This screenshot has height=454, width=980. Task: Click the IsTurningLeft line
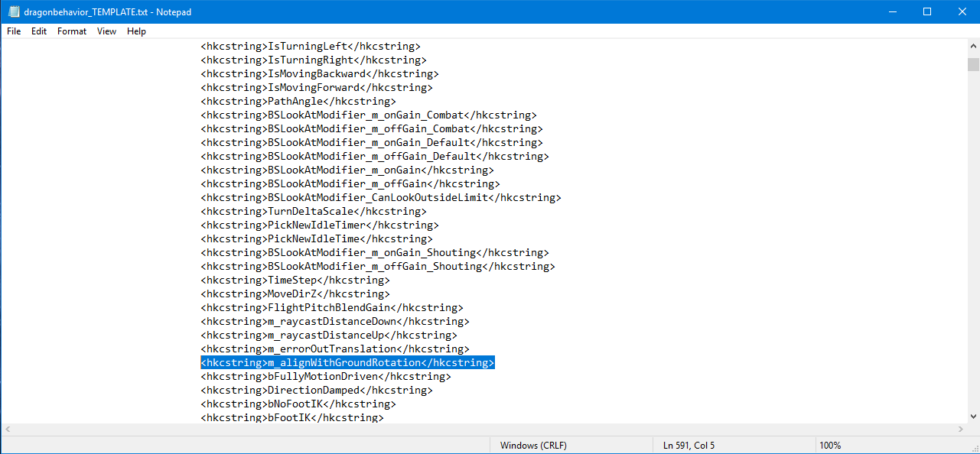[x=311, y=47]
